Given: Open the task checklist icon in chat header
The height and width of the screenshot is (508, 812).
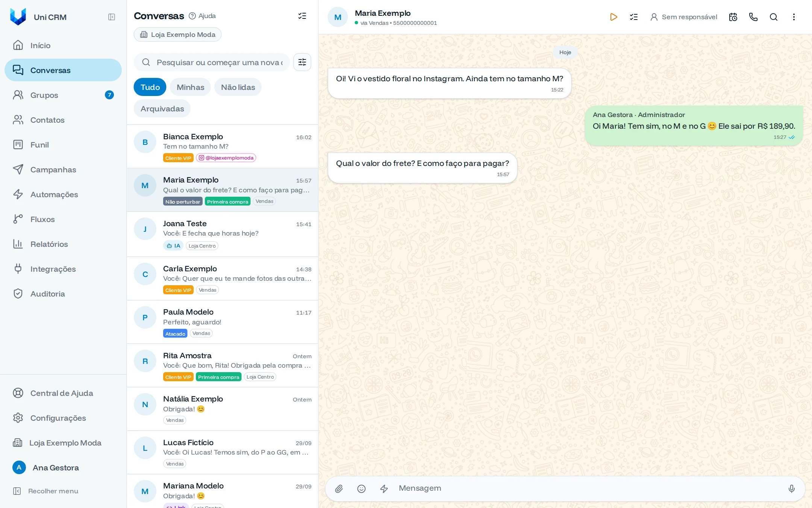Looking at the screenshot, I should [x=634, y=17].
